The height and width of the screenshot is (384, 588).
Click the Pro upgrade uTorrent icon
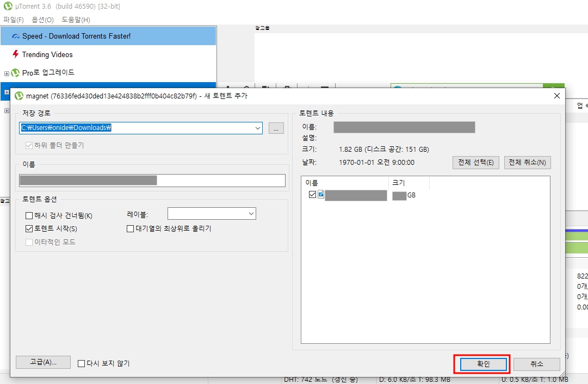pyautogui.click(x=15, y=73)
